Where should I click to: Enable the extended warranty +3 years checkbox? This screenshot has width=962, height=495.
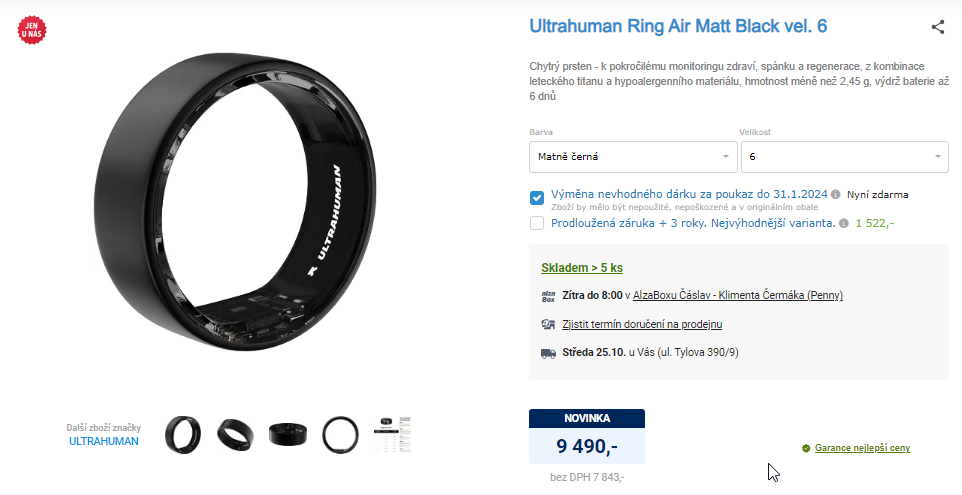pyautogui.click(x=537, y=223)
